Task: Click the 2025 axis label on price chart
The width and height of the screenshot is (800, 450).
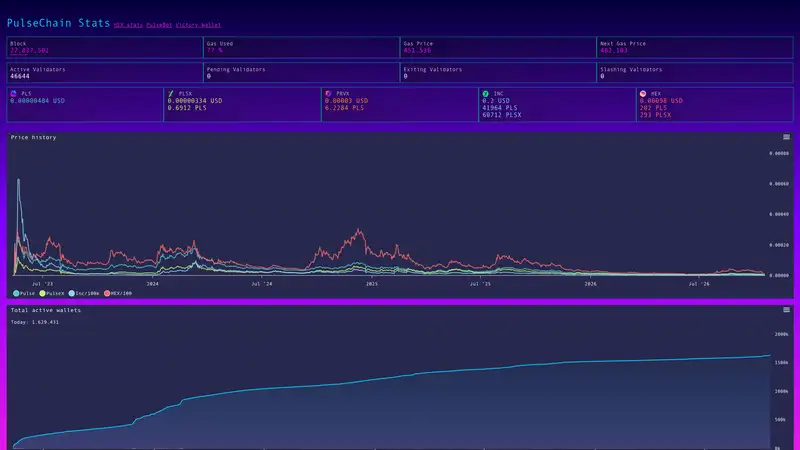Action: 372,284
